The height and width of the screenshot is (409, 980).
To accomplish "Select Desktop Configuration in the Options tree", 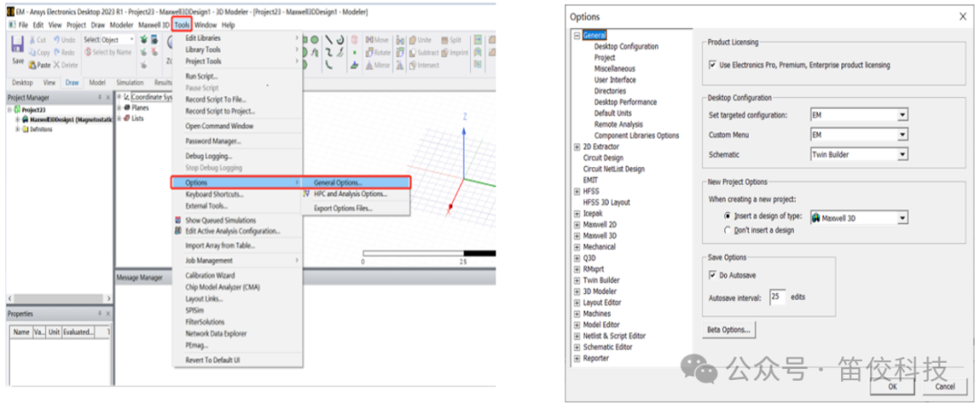I will click(x=626, y=46).
